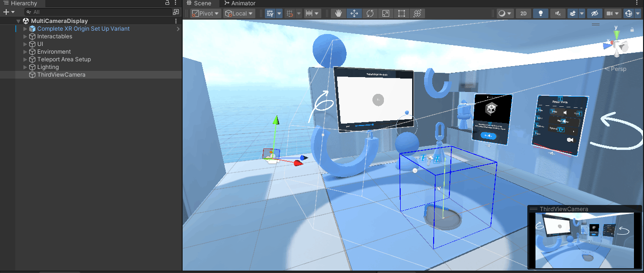
Task: Select the Hand view tool
Action: 338,13
